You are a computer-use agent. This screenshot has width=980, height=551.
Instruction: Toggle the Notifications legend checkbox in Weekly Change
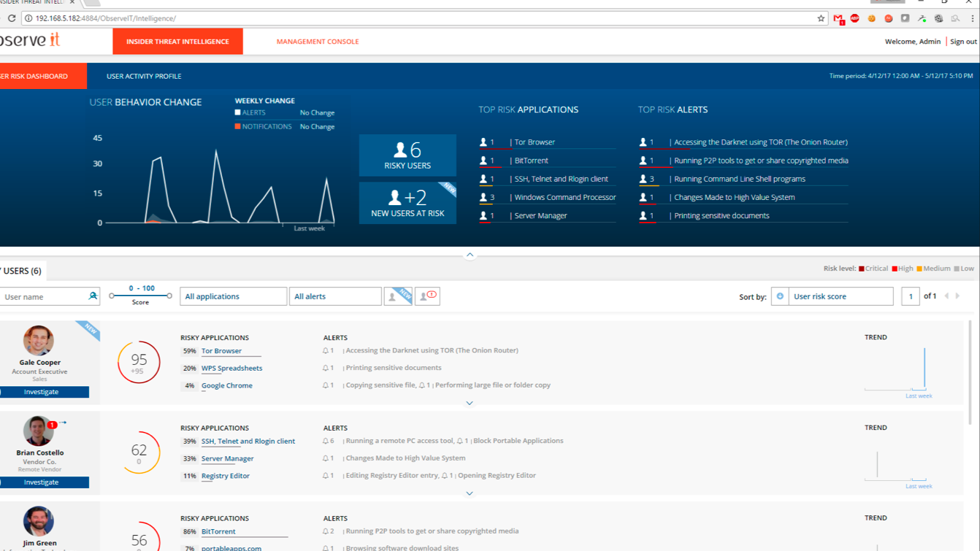pyautogui.click(x=237, y=126)
